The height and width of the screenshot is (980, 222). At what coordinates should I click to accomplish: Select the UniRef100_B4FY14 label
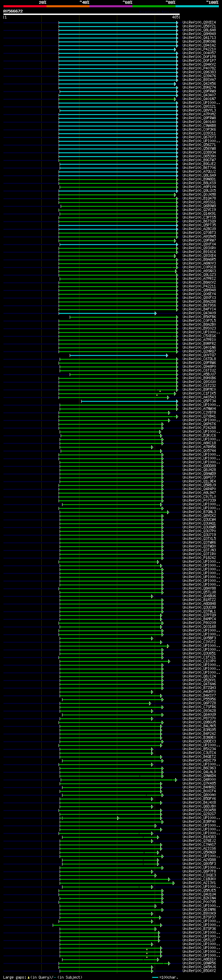pos(199,310)
